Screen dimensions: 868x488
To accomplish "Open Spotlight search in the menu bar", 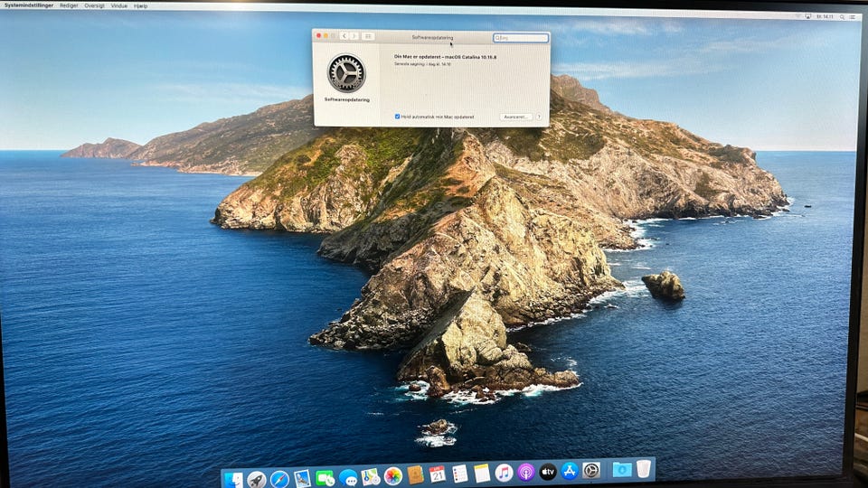I will (x=842, y=17).
